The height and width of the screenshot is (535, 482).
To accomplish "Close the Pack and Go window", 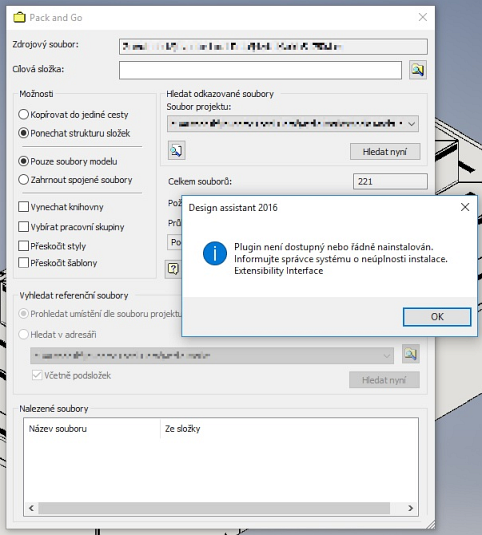I will (x=423, y=17).
